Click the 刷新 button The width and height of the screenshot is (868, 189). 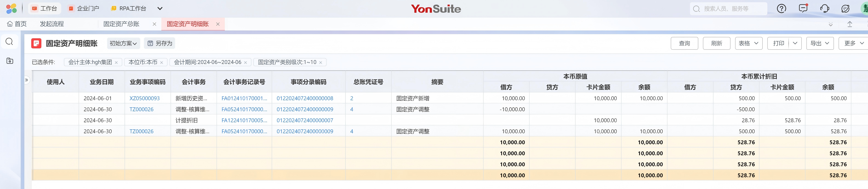(x=716, y=43)
